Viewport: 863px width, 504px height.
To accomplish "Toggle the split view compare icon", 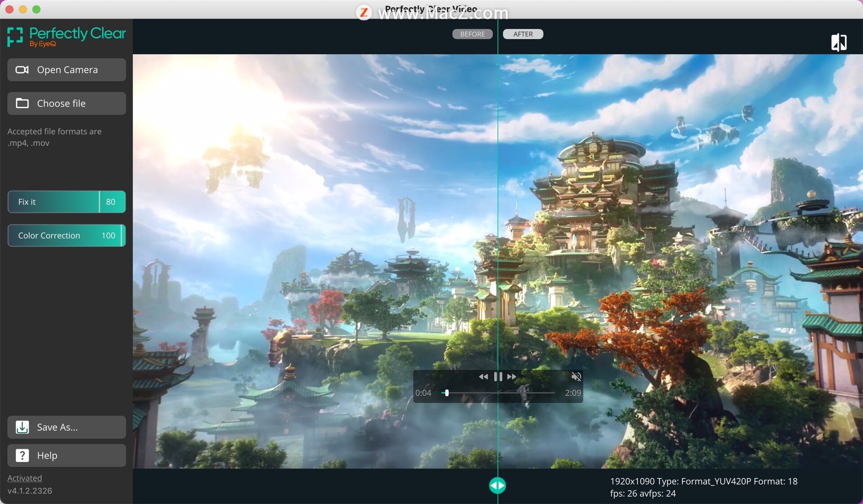I will (x=839, y=43).
